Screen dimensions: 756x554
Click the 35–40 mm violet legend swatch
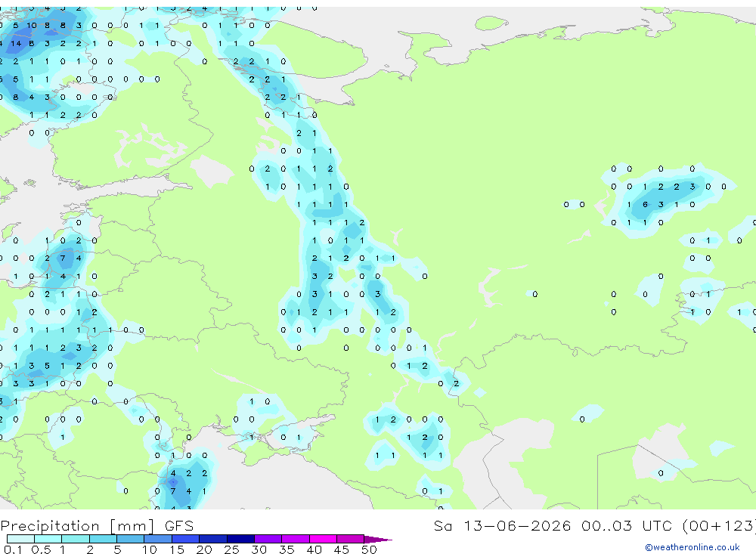pyautogui.click(x=295, y=539)
